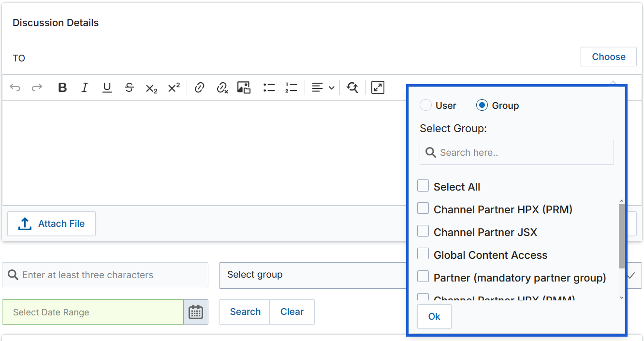644x341 pixels.
Task: Check Channel Partner HPX (PRM) group
Action: click(423, 208)
